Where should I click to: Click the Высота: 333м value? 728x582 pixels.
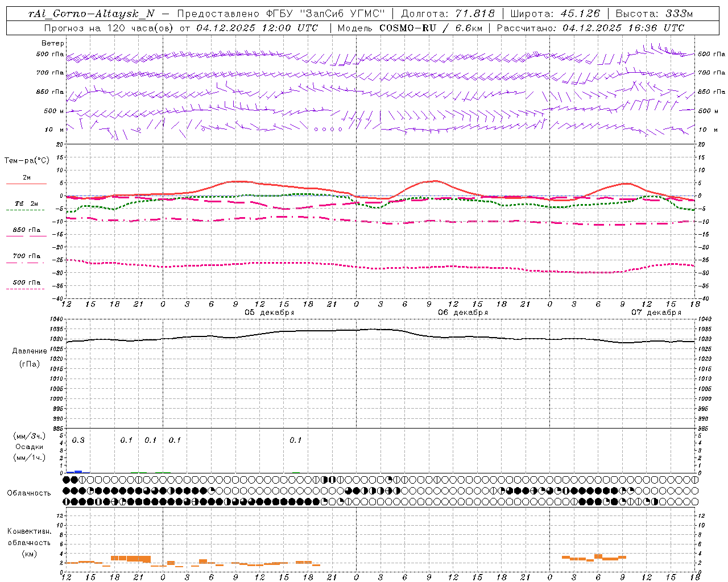point(654,14)
